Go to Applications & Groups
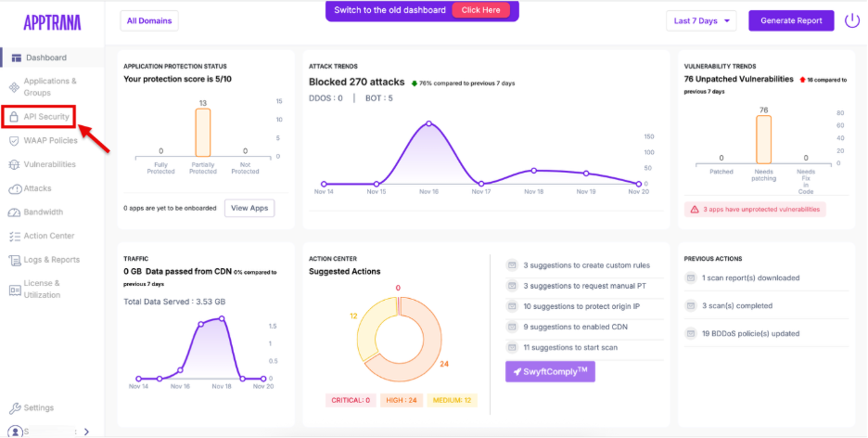This screenshot has height=438, width=868. [50, 87]
